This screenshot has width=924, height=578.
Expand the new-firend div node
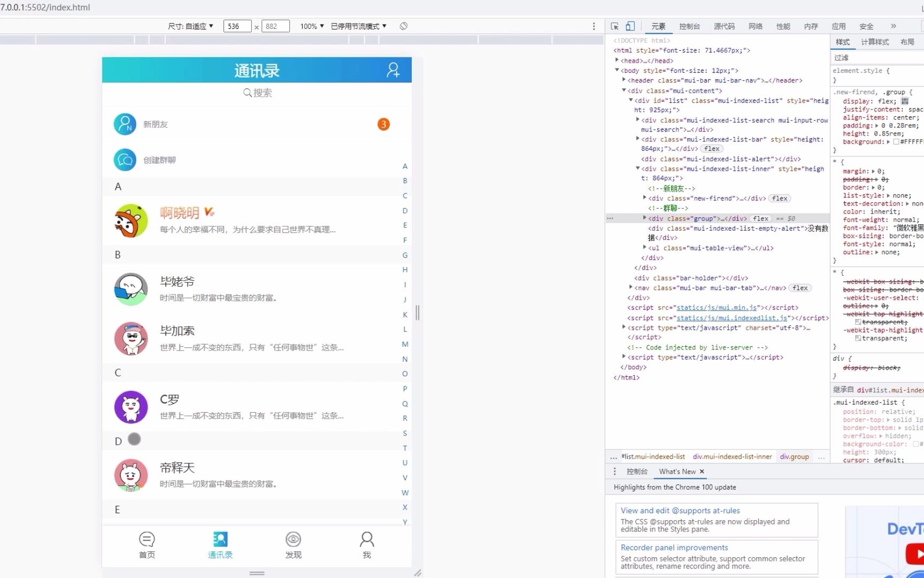coord(645,198)
